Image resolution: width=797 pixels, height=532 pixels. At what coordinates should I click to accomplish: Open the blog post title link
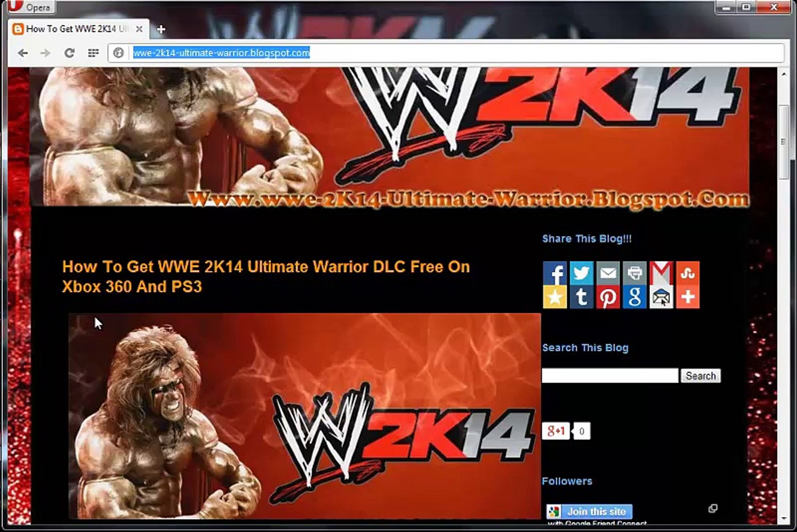pos(266,277)
